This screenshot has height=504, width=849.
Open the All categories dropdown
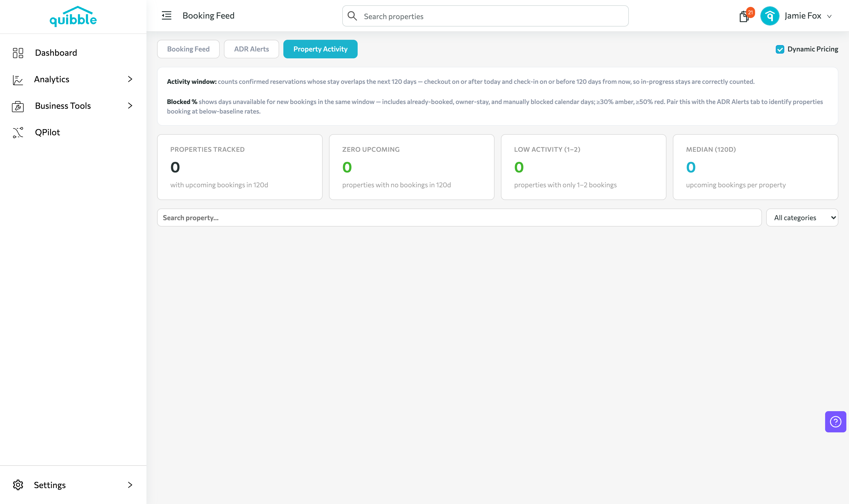click(802, 217)
